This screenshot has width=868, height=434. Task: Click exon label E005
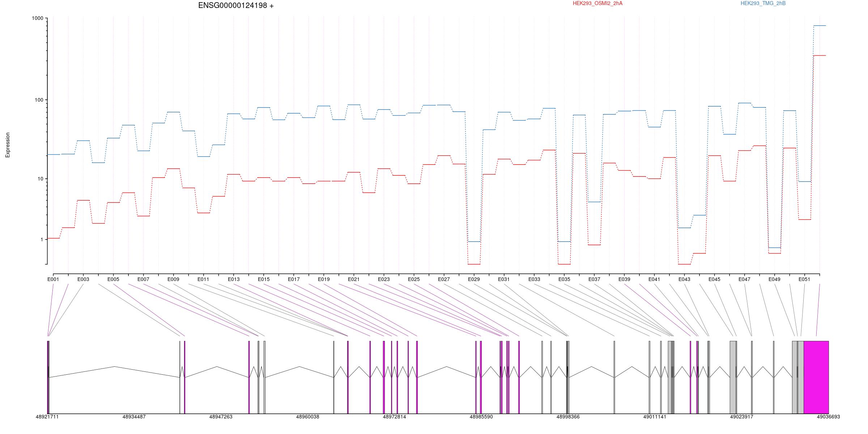click(113, 279)
